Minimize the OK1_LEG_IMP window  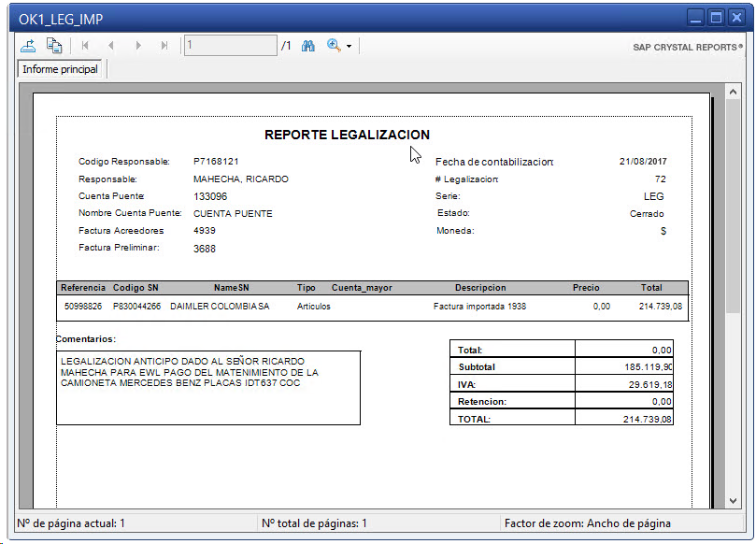695,17
